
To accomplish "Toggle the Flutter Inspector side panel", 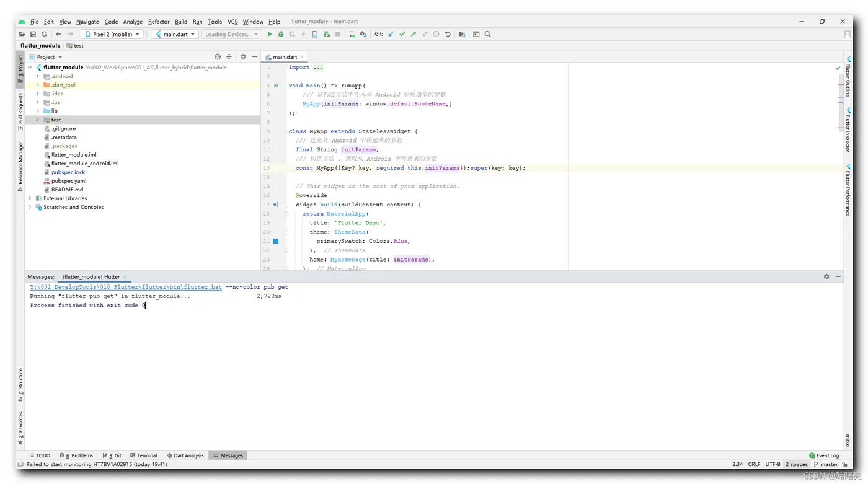I will 848,130.
